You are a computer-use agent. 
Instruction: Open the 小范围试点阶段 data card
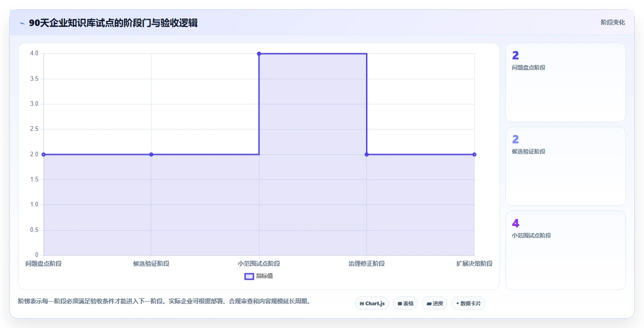[565, 251]
